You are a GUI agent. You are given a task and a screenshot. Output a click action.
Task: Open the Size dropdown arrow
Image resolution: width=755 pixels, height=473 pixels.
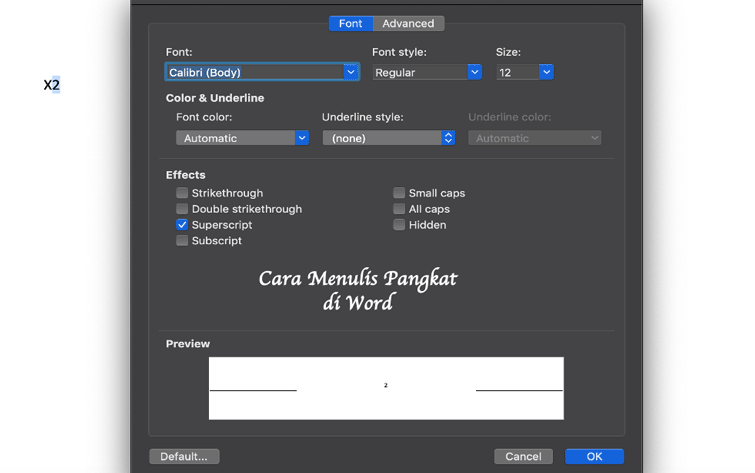547,72
